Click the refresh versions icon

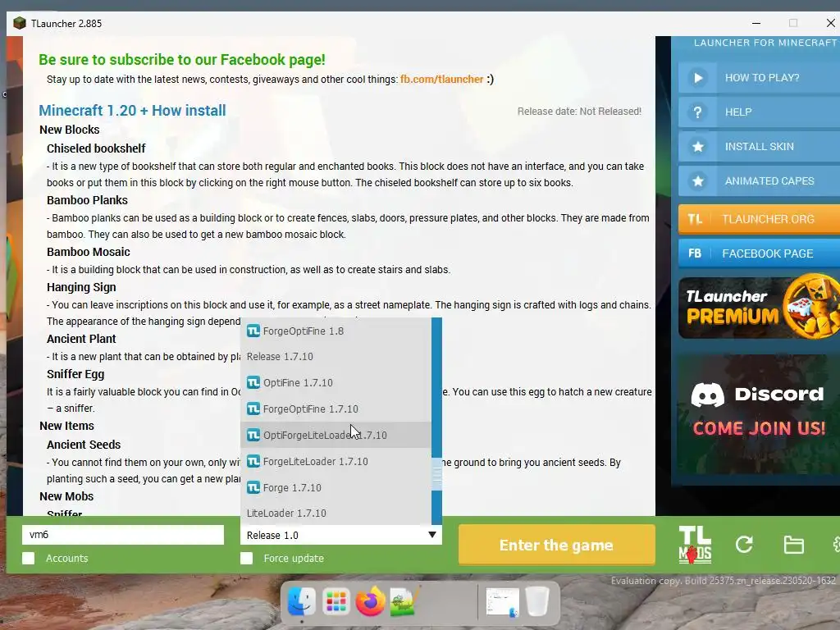tap(744, 545)
